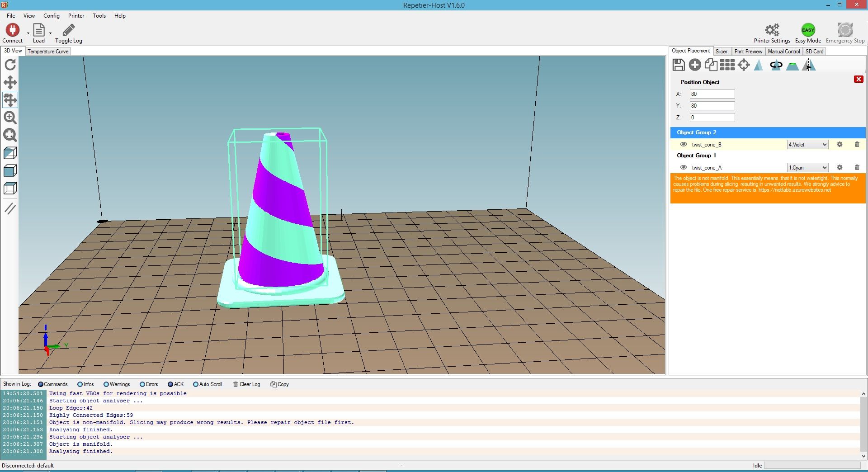
Task: Edit the X position field
Action: 712,94
